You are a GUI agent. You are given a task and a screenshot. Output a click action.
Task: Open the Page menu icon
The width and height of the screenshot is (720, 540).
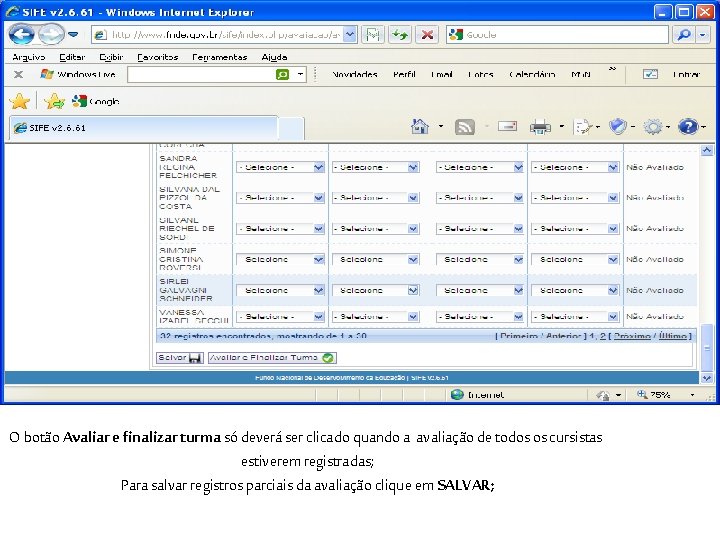point(584,126)
